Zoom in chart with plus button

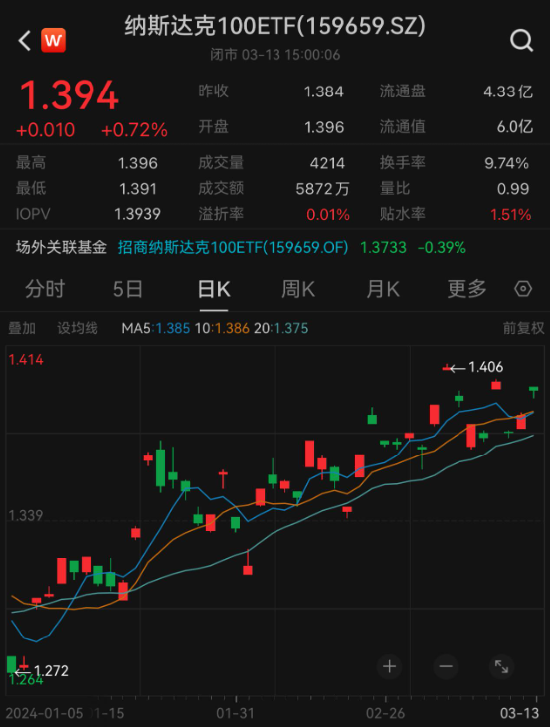[389, 667]
